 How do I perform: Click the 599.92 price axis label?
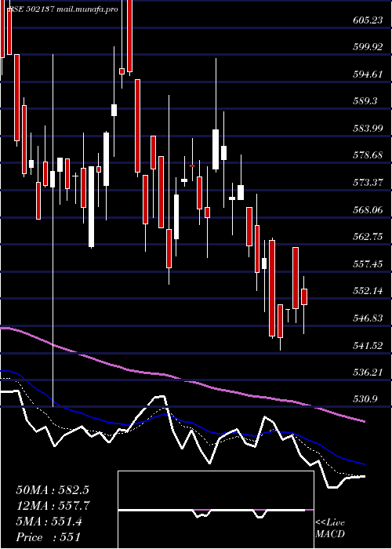pos(368,47)
